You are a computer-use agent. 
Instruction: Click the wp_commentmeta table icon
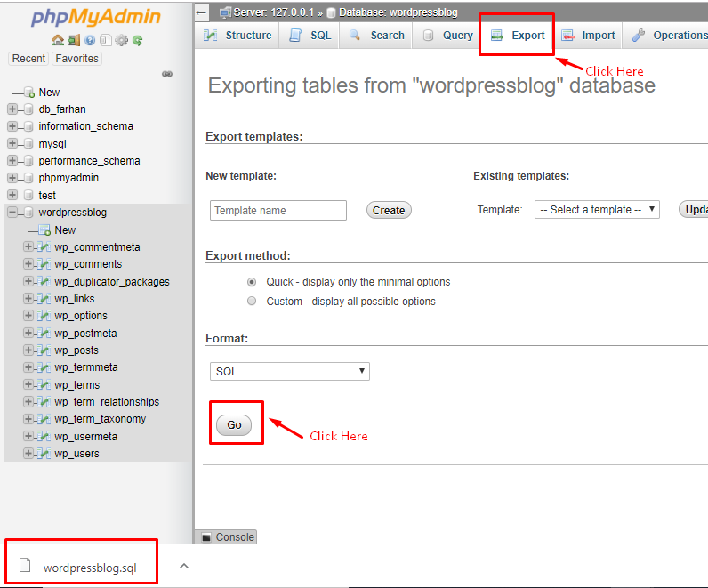click(44, 247)
